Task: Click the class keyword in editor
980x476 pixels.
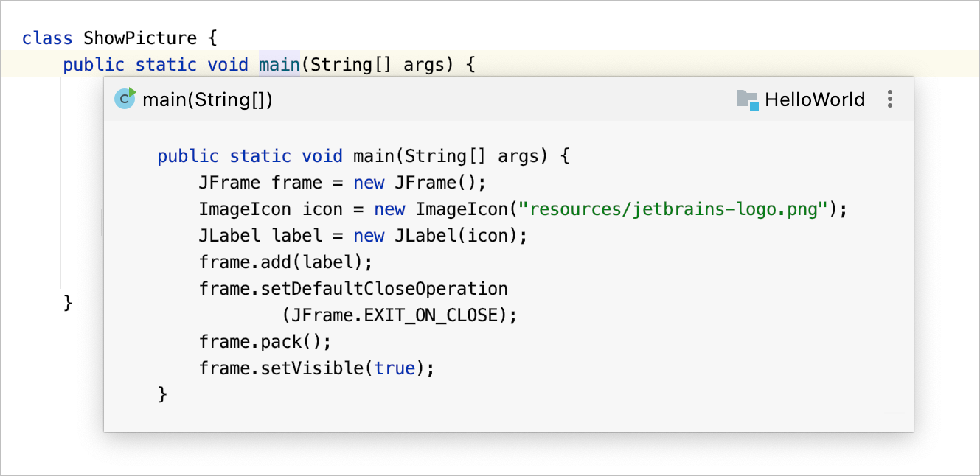Action: click(x=47, y=38)
